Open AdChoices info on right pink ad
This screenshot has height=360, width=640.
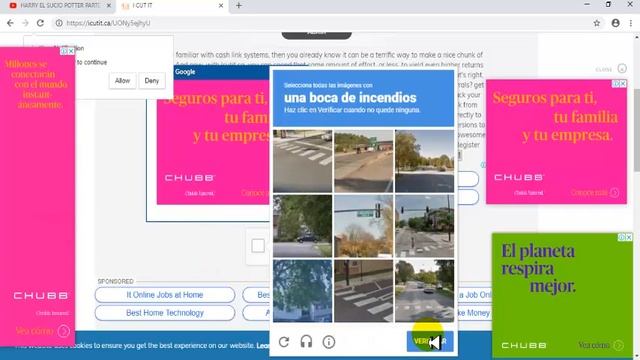tap(616, 84)
